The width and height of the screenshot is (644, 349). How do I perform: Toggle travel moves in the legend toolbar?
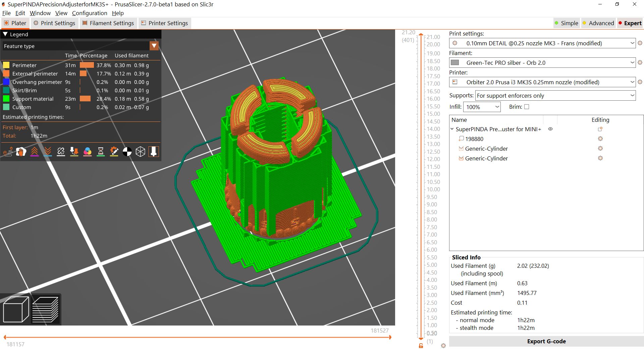(8, 151)
